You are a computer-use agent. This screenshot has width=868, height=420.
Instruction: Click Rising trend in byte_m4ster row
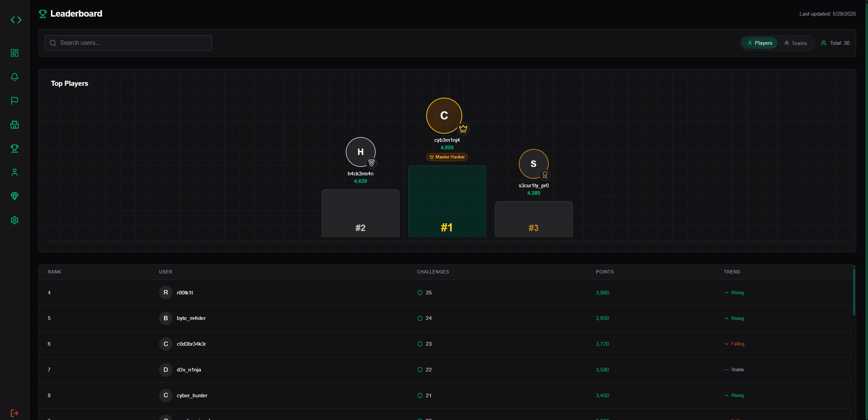point(734,318)
